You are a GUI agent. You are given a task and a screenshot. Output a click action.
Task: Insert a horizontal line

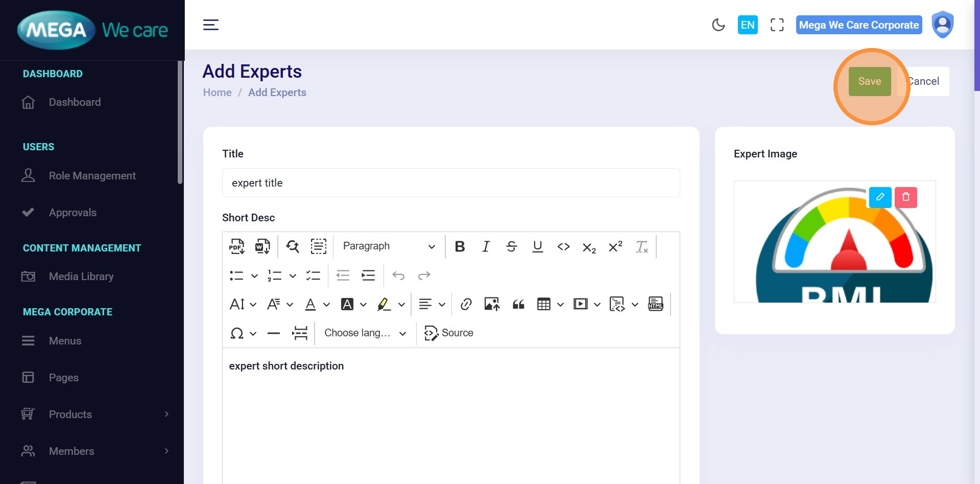pos(274,333)
